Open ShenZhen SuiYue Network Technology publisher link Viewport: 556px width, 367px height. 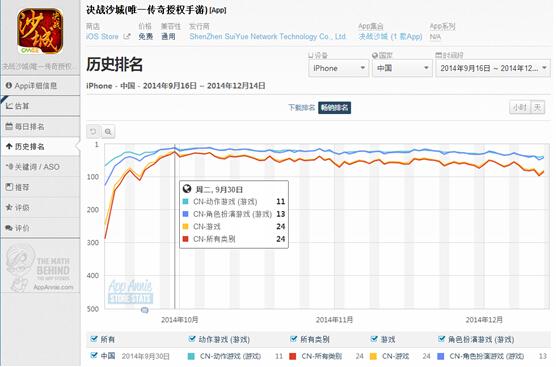pyautogui.click(x=268, y=37)
